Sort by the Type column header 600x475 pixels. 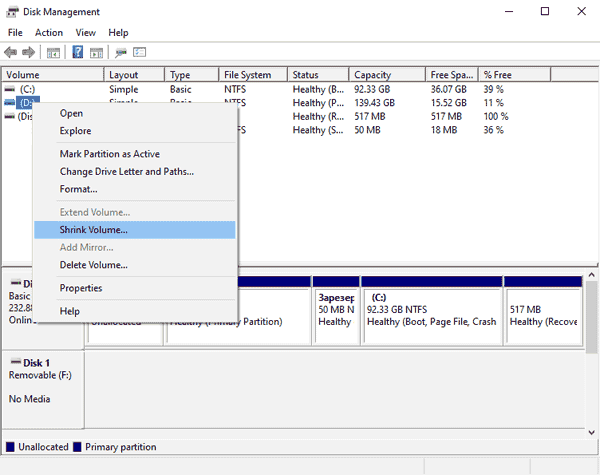[192, 75]
